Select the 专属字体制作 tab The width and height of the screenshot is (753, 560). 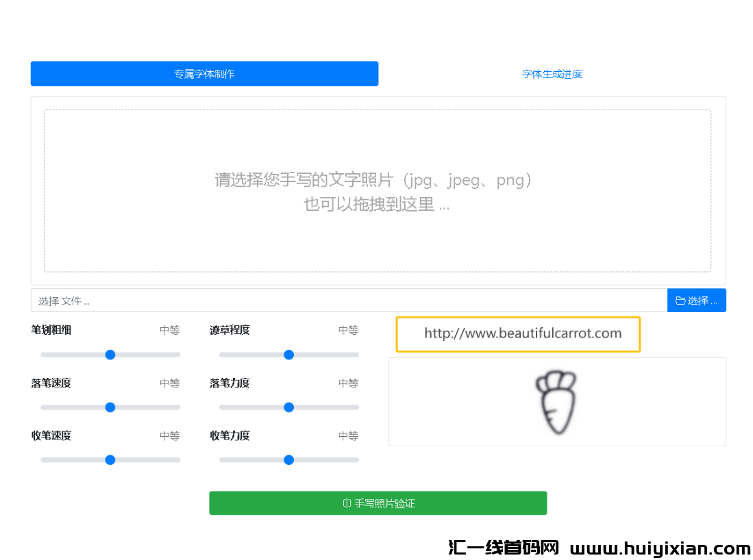(204, 73)
